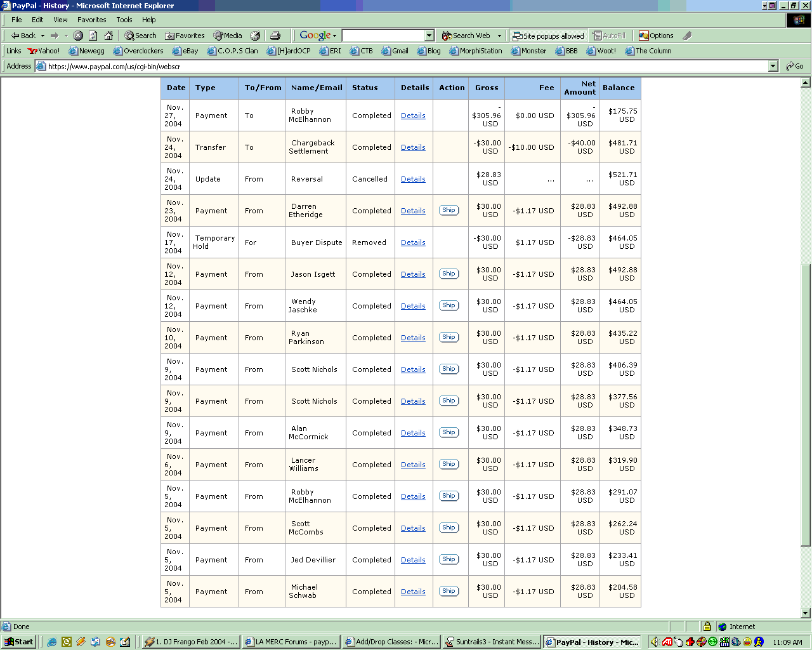This screenshot has height=650, width=812.
Task: Open Details for Scott McCombs payment
Action: point(413,528)
